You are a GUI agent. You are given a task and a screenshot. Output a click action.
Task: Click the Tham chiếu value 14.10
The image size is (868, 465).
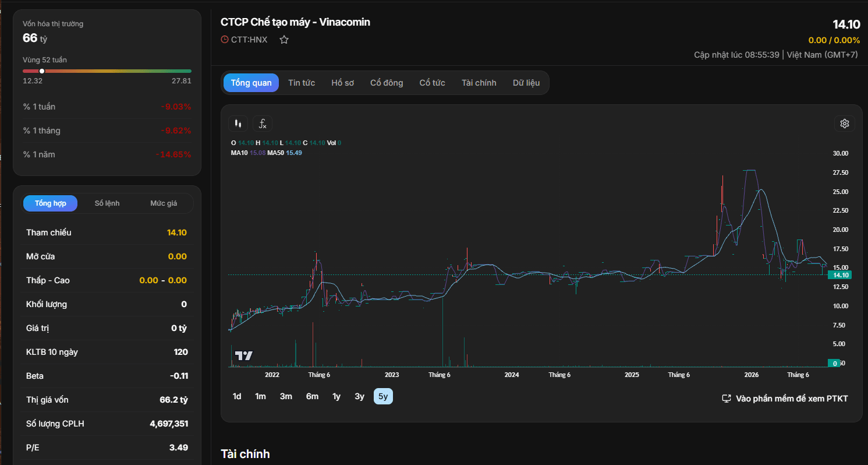click(x=177, y=233)
